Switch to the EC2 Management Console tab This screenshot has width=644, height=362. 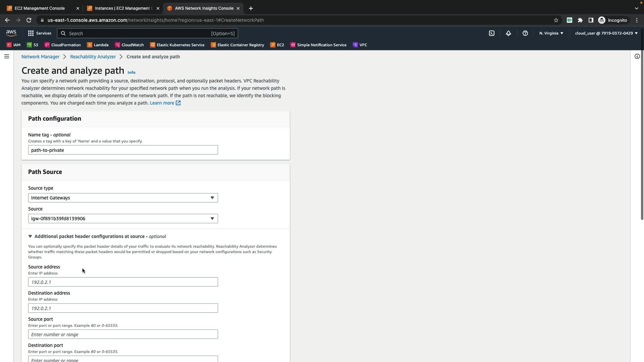coord(40,8)
